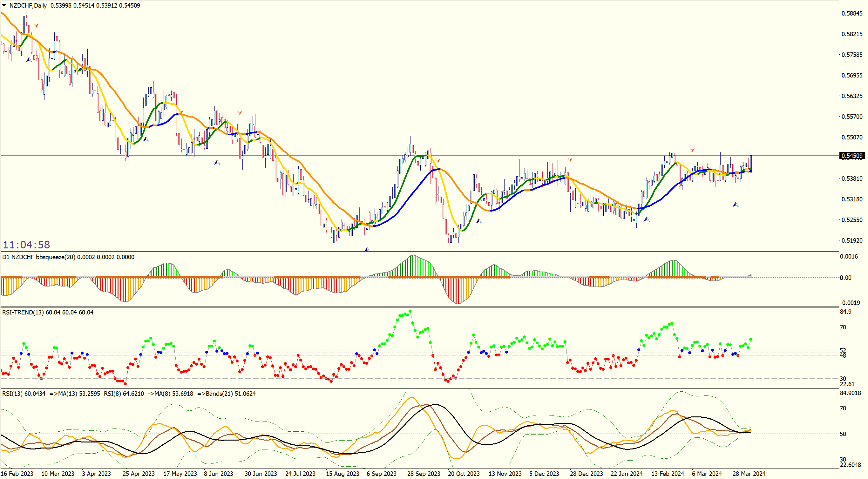Click the rightmost blue up arrow in March 2024

coord(736,205)
